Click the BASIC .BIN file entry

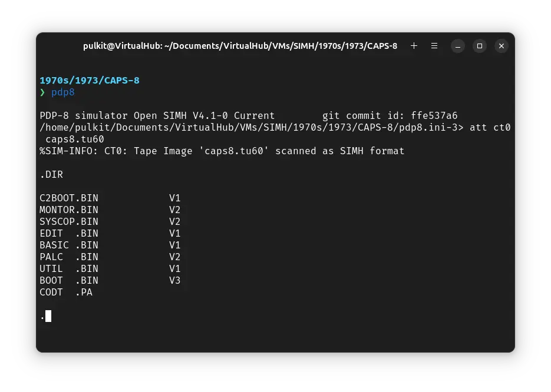tap(69, 245)
